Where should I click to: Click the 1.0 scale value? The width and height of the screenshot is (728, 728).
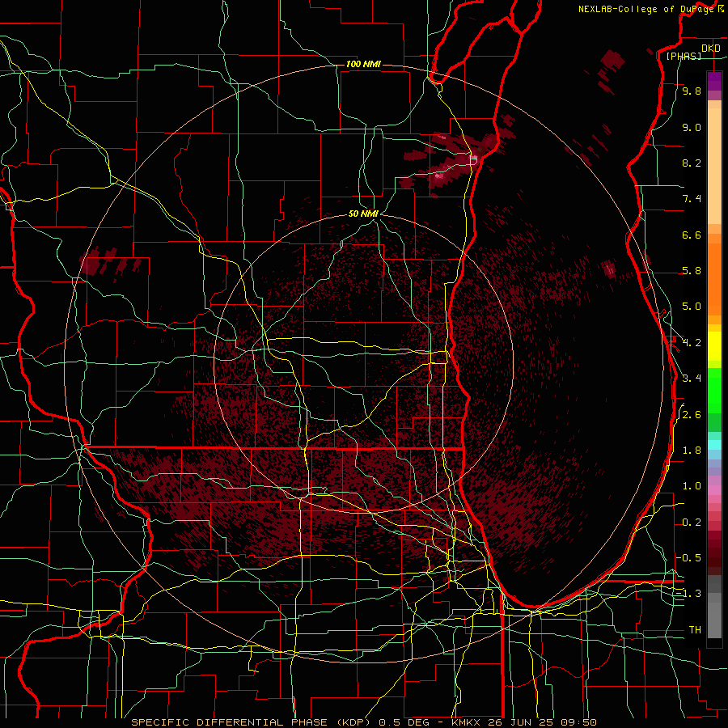pos(692,486)
